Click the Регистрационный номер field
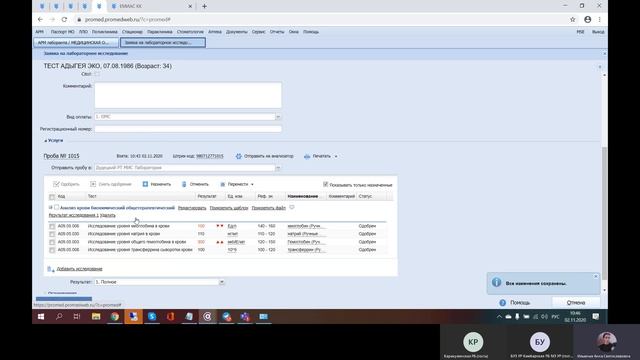The image size is (640, 360). [x=188, y=129]
